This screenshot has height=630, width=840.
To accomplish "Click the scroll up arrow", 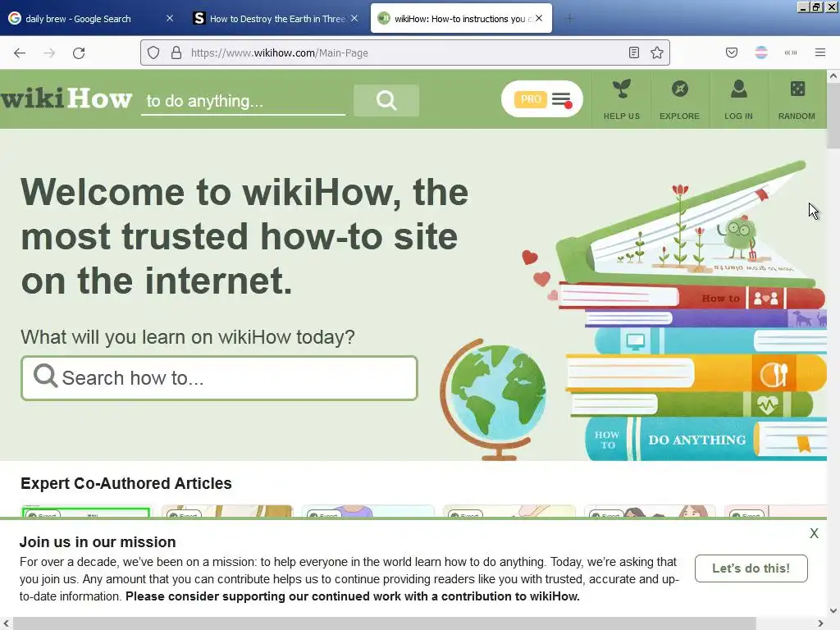I will (833, 76).
